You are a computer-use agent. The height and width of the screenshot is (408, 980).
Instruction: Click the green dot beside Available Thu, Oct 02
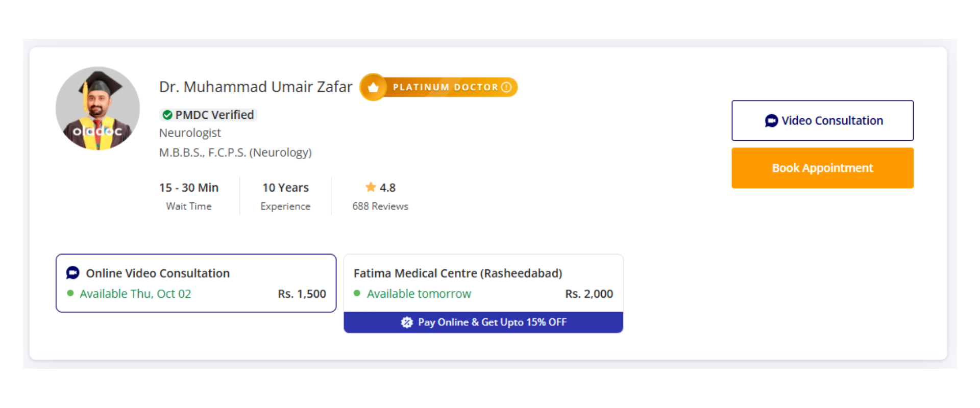pos(70,293)
